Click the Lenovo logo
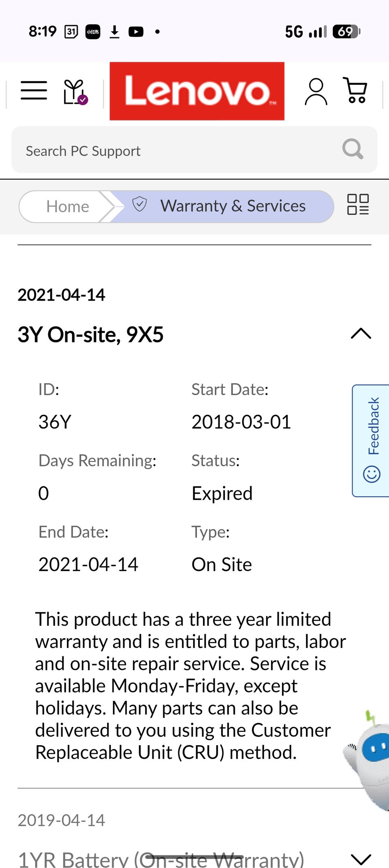The image size is (389, 868). click(197, 91)
